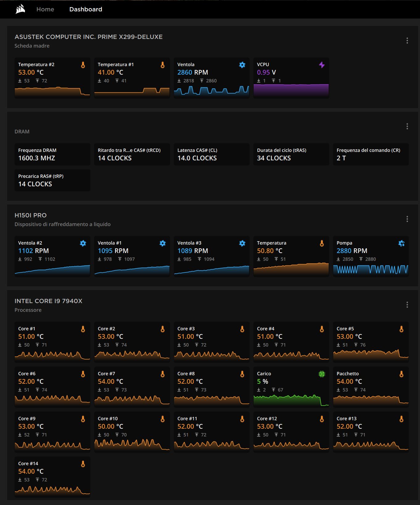Click thermometer icon on Temperatura #1 card

click(162, 65)
